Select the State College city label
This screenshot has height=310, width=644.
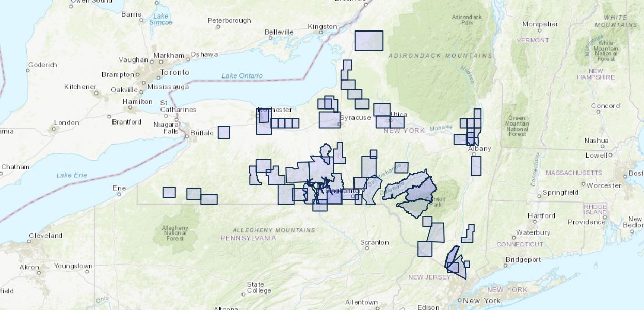259,287
